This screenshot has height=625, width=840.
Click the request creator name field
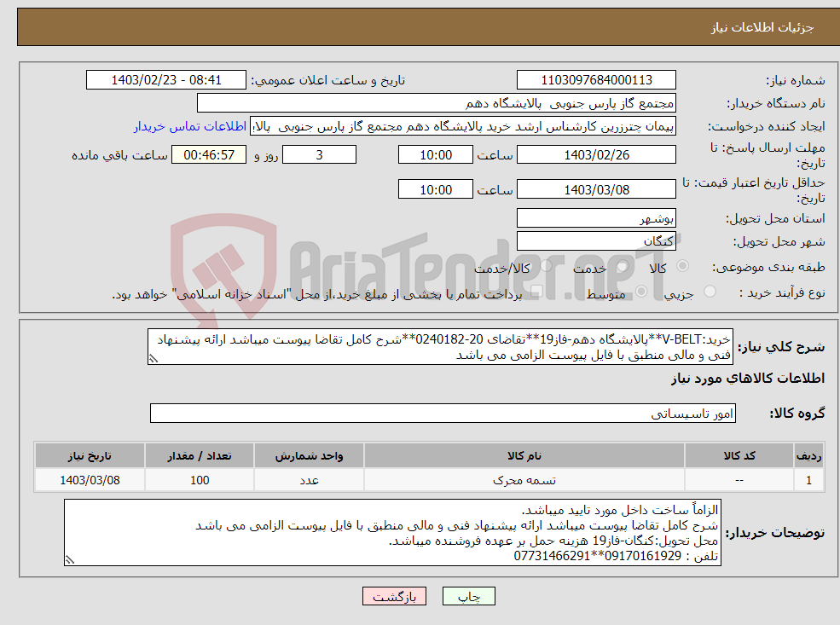coord(463,126)
